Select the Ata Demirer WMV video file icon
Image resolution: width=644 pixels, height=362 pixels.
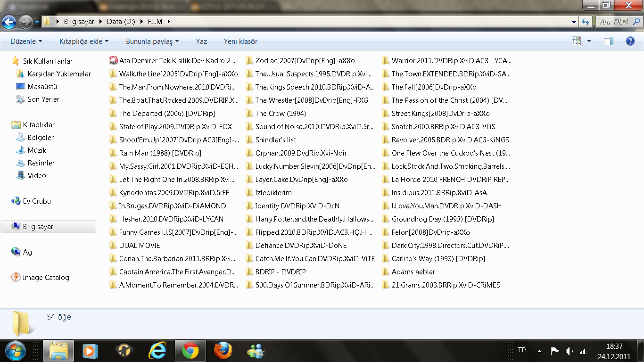[x=113, y=61]
